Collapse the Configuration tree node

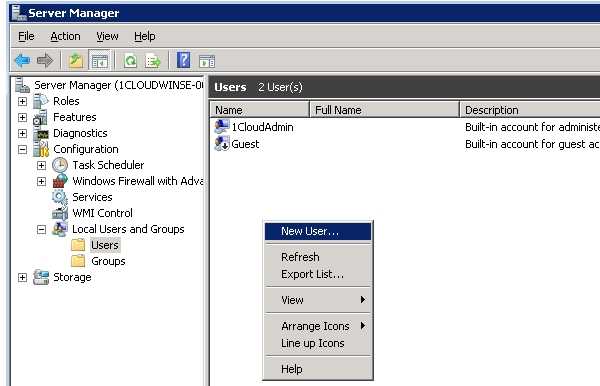(x=22, y=149)
